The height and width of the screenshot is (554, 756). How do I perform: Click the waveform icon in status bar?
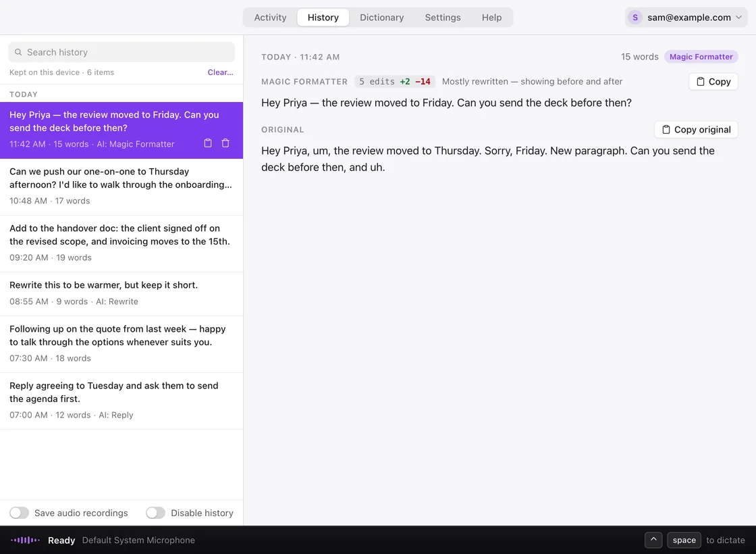[25, 540]
